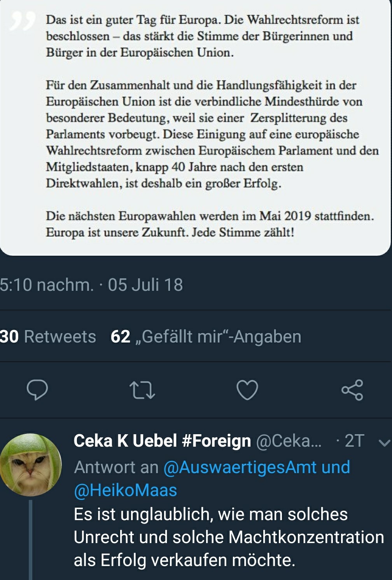Like the tweet with heart icon
The image size is (392, 580).
point(247,390)
